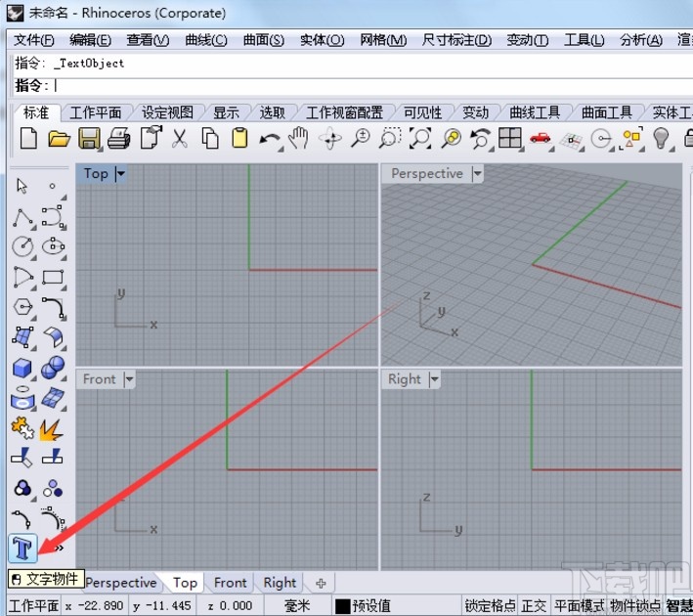Select the Pan hand tool

[x=299, y=138]
